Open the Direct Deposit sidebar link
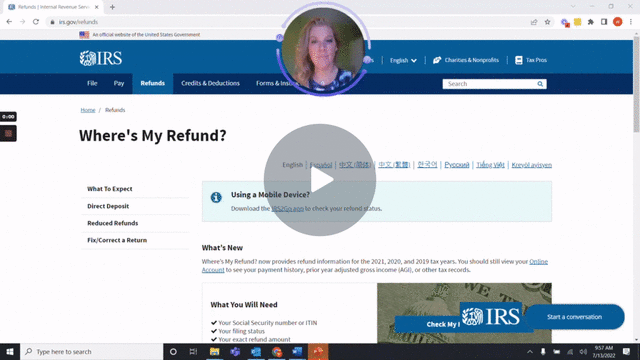The width and height of the screenshot is (640, 360). point(108,206)
